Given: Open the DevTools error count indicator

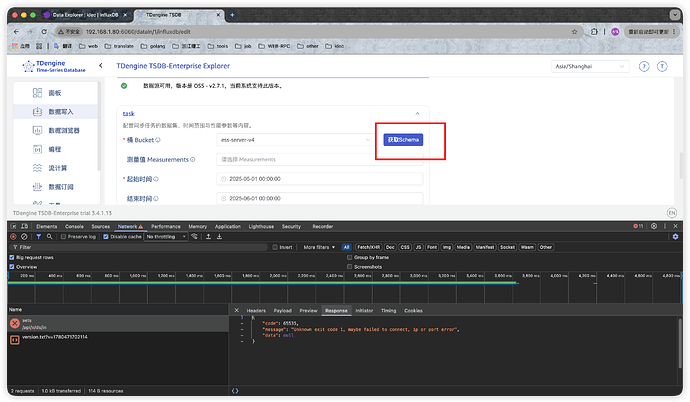Looking at the screenshot, I should [x=638, y=226].
